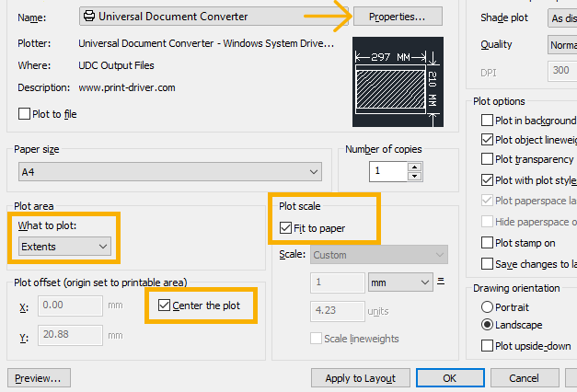Open the What to plot Extents dropdown
This screenshot has height=392, width=577.
64,247
